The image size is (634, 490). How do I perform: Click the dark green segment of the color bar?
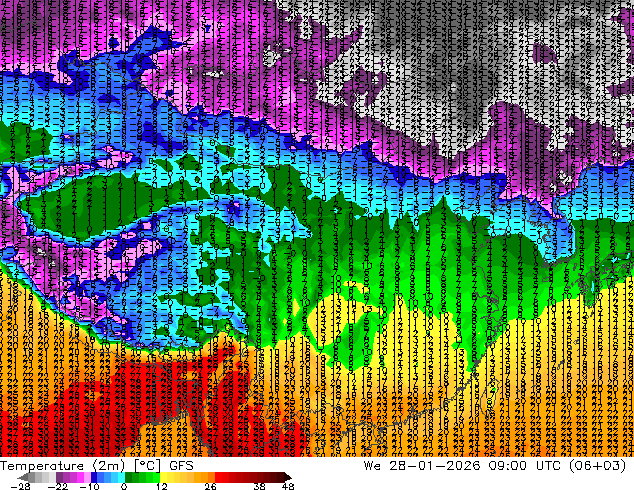(x=129, y=477)
